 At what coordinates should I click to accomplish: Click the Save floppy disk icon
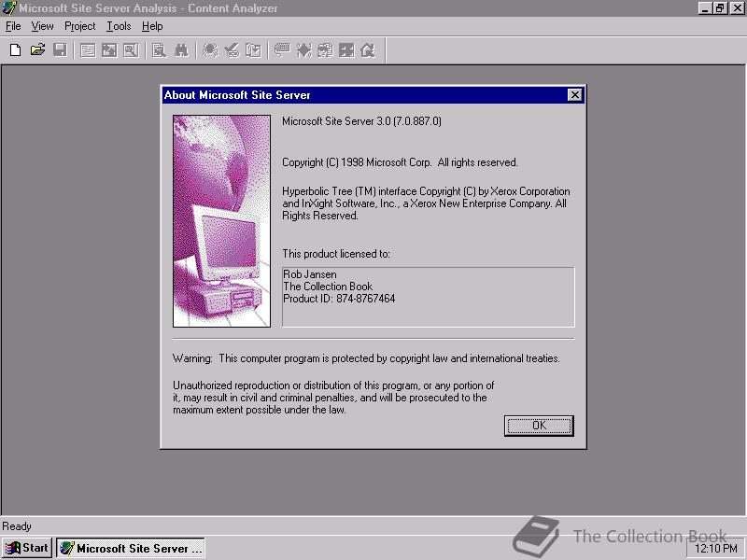click(x=60, y=50)
